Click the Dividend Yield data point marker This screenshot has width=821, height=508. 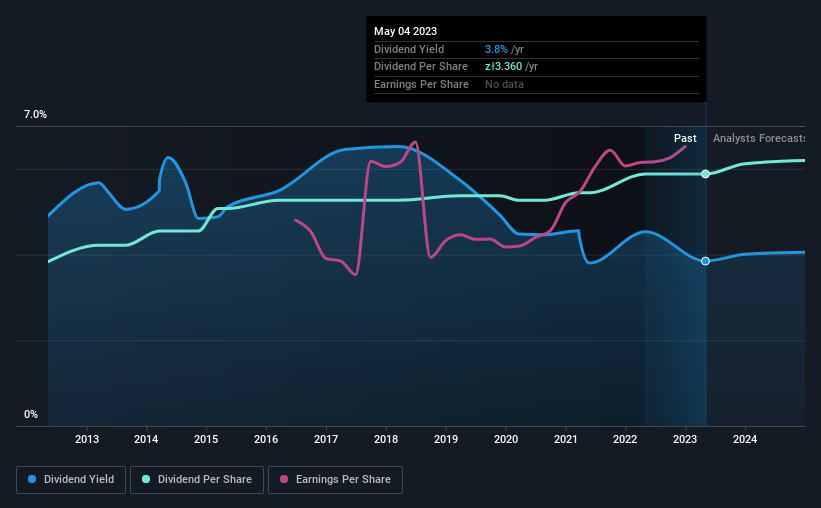pyautogui.click(x=705, y=261)
